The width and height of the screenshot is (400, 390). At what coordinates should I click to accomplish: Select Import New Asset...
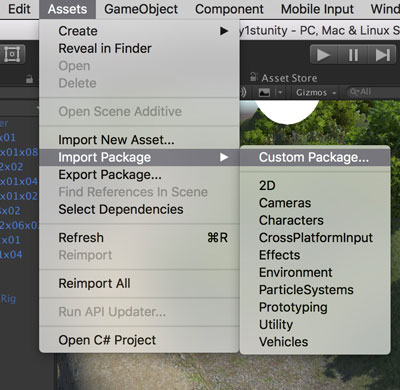139,140
